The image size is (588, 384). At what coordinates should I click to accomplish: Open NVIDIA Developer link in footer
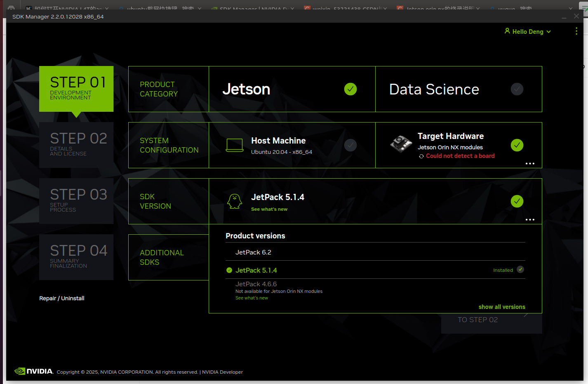(222, 372)
